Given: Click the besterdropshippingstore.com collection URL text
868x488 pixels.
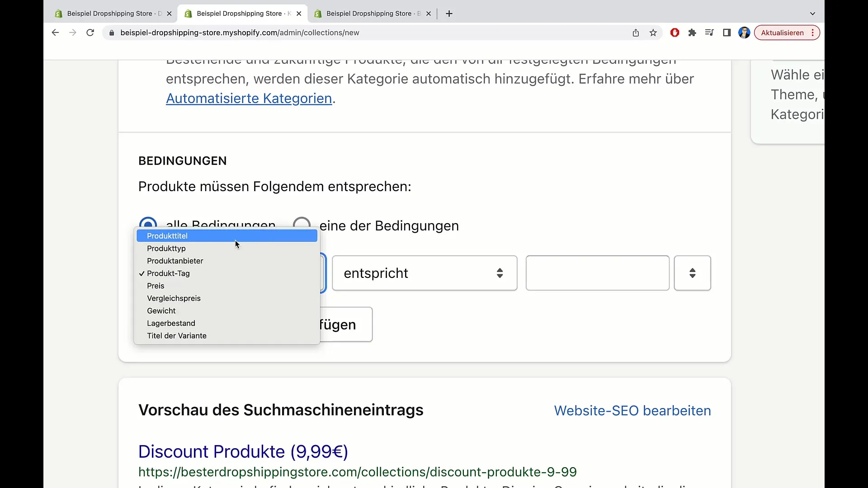Looking at the screenshot, I should [358, 472].
